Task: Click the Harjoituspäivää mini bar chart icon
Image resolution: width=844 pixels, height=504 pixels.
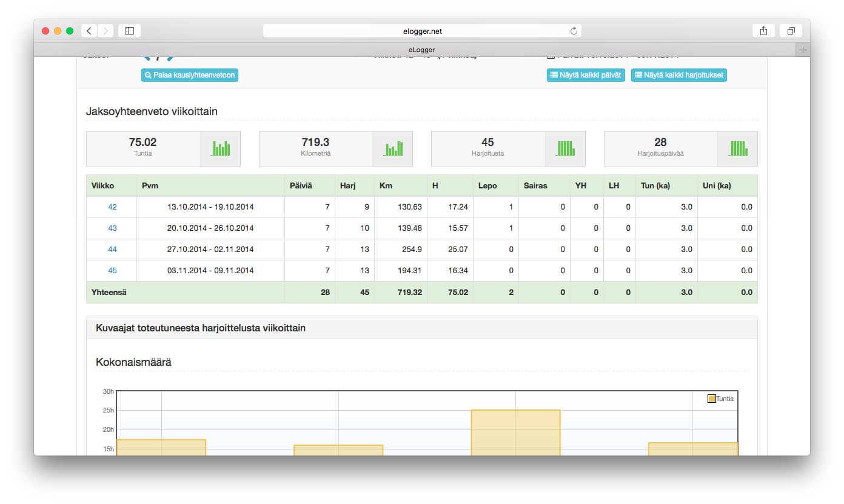Action: 738,148
